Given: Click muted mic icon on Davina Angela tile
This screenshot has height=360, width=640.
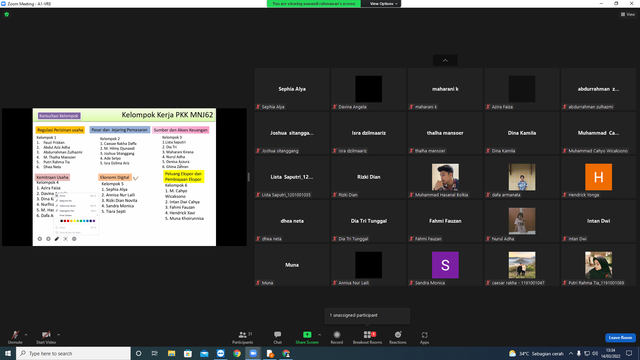Looking at the screenshot, I should [335, 107].
